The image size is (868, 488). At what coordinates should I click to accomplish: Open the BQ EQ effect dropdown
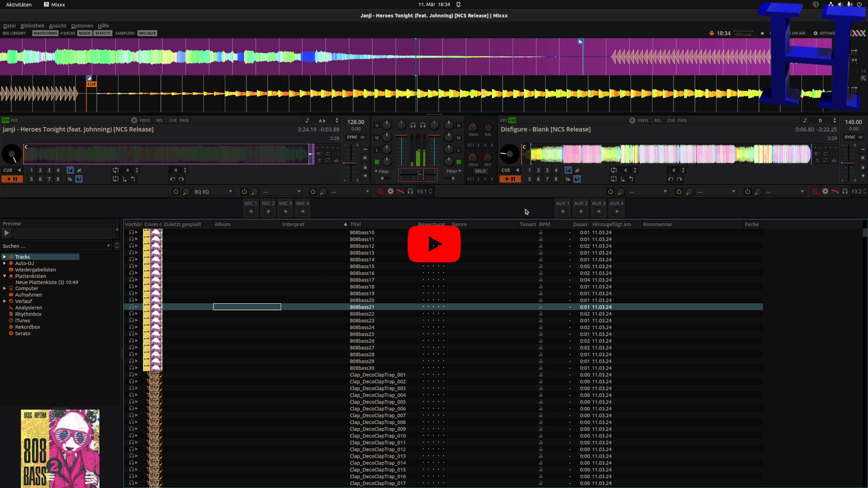pyautogui.click(x=213, y=192)
